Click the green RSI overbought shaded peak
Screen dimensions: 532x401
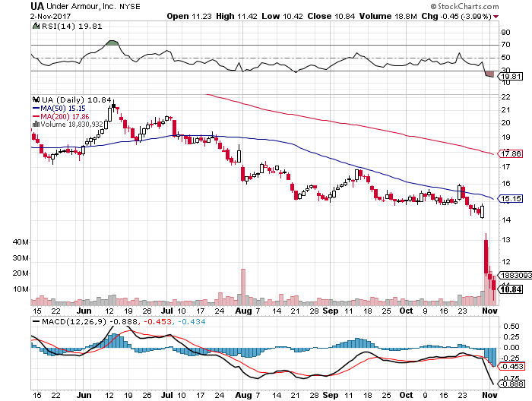[x=112, y=43]
